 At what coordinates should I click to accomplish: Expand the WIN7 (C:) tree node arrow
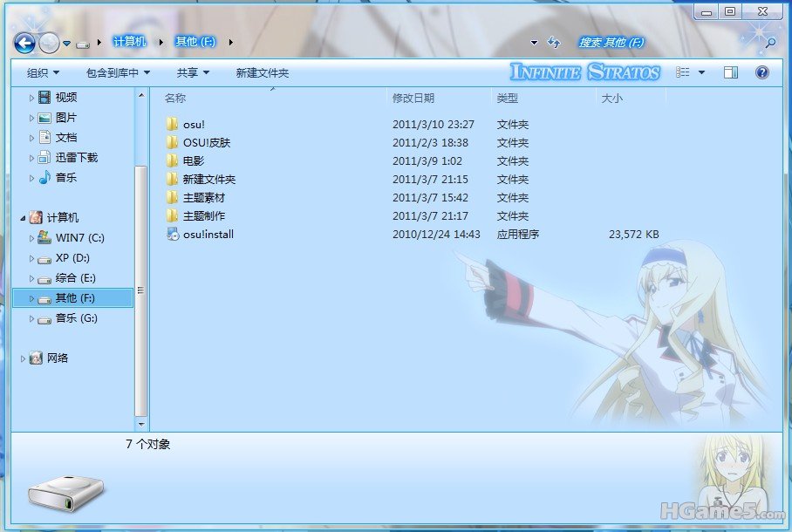coord(31,238)
